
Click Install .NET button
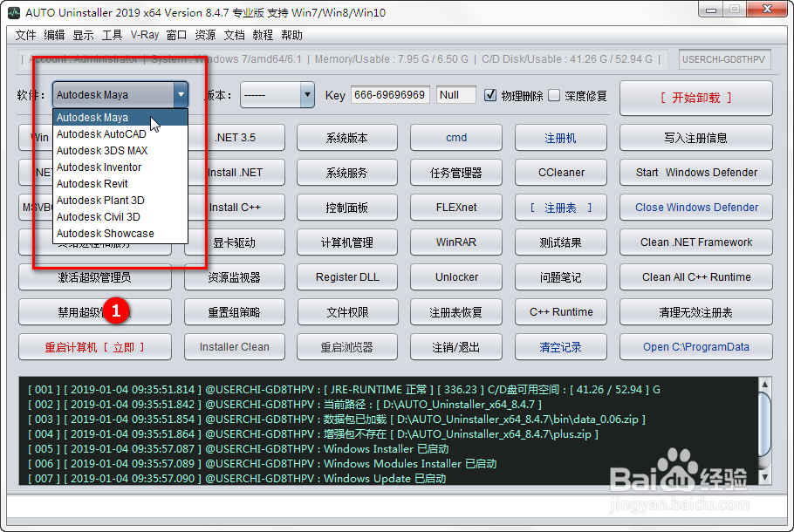click(x=235, y=173)
